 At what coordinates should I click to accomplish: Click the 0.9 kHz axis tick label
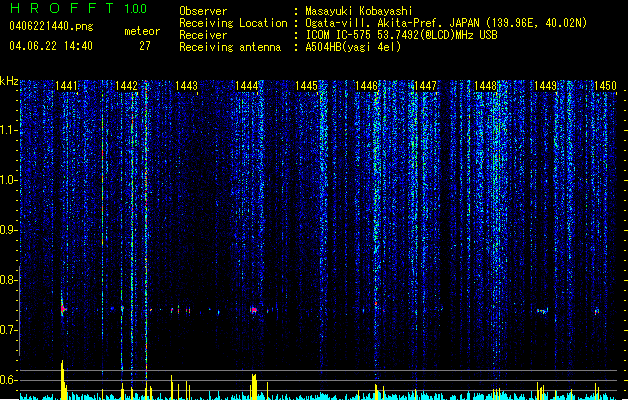[x=8, y=230]
